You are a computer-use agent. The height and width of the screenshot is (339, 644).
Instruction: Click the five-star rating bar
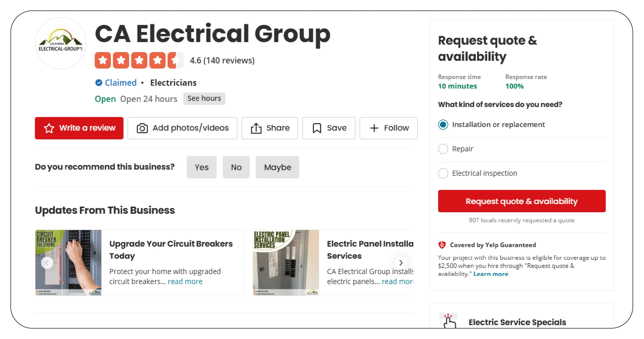coord(139,60)
